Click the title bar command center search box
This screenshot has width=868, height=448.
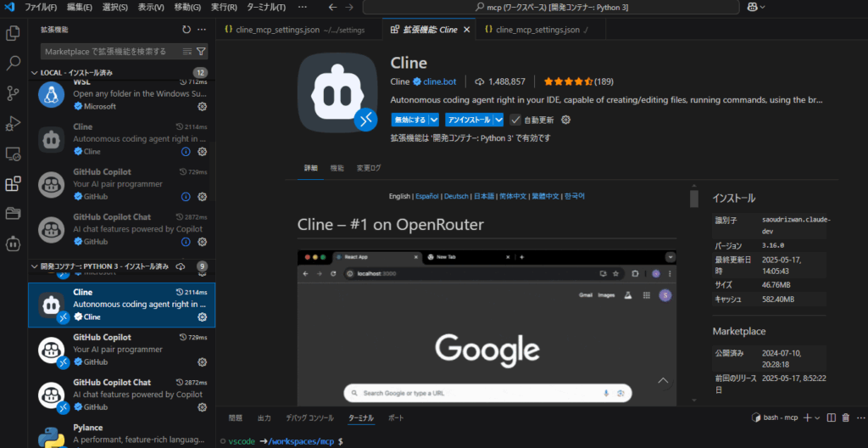pos(551,7)
